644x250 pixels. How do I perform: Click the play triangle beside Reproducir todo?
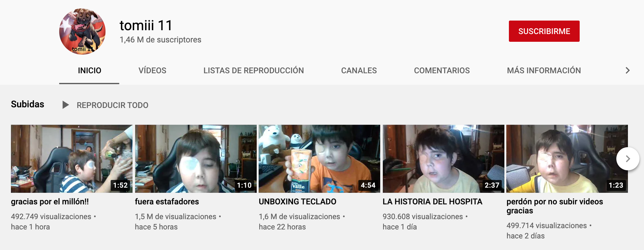(x=66, y=105)
